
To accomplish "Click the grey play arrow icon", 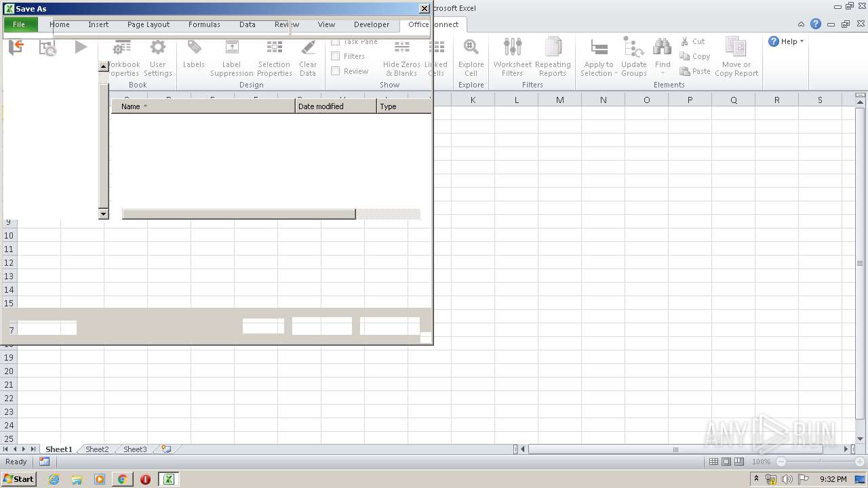I will (x=81, y=47).
